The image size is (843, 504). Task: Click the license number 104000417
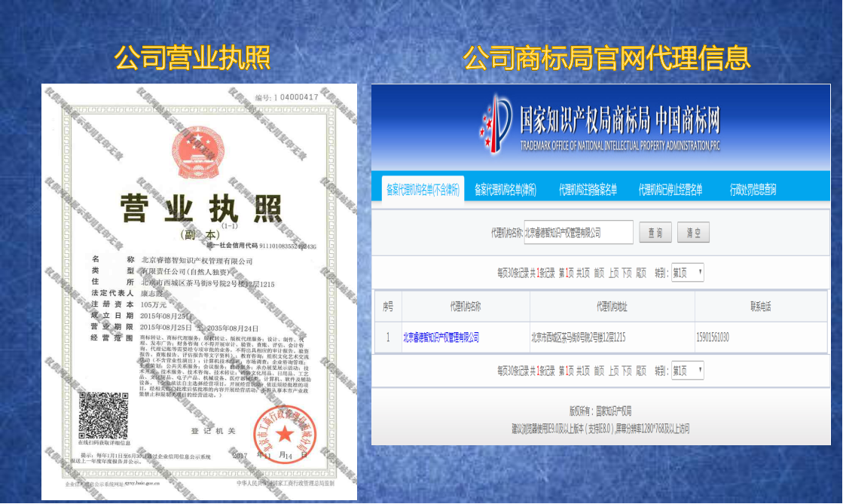(296, 97)
